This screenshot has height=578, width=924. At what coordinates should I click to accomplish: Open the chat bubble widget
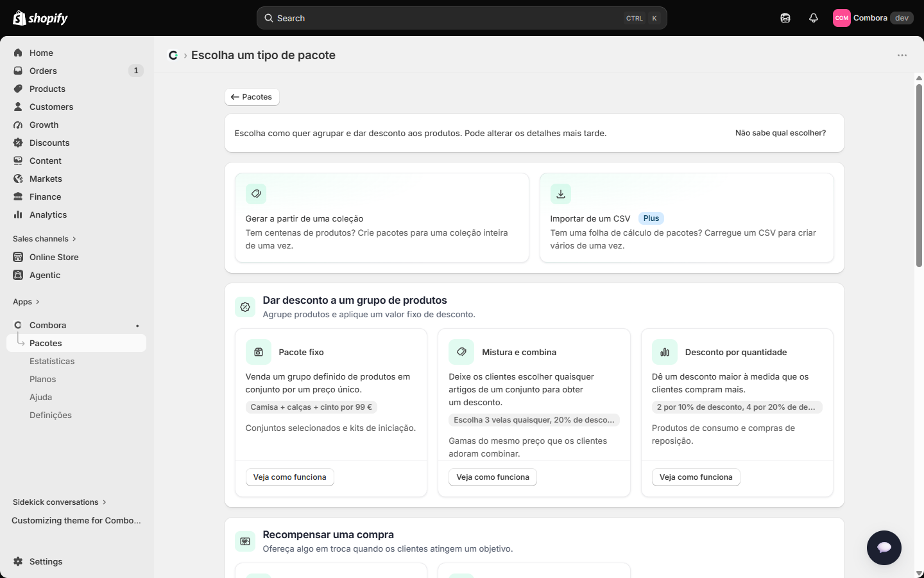(x=884, y=548)
